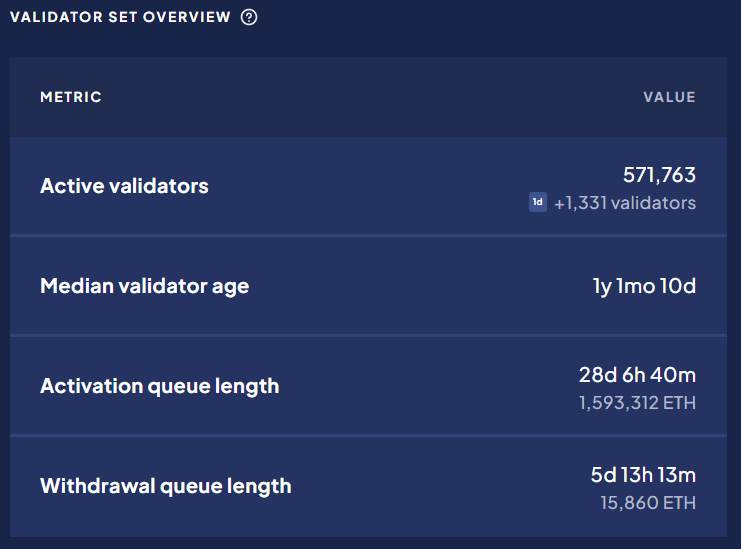
Task: Click the empty middle of the Withdrawal queue row
Action: (x=439, y=487)
